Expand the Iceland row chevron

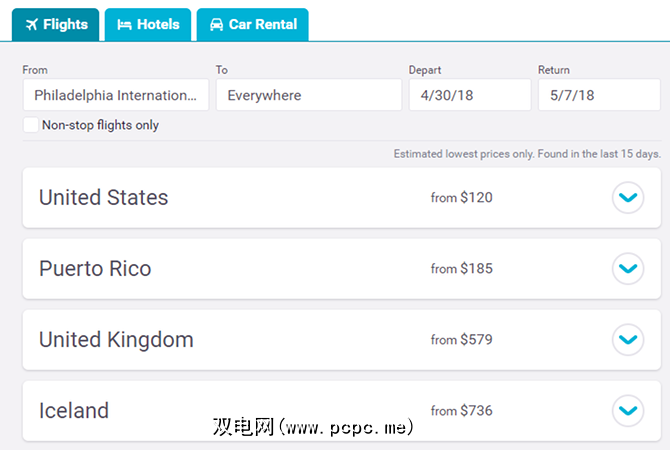point(628,411)
